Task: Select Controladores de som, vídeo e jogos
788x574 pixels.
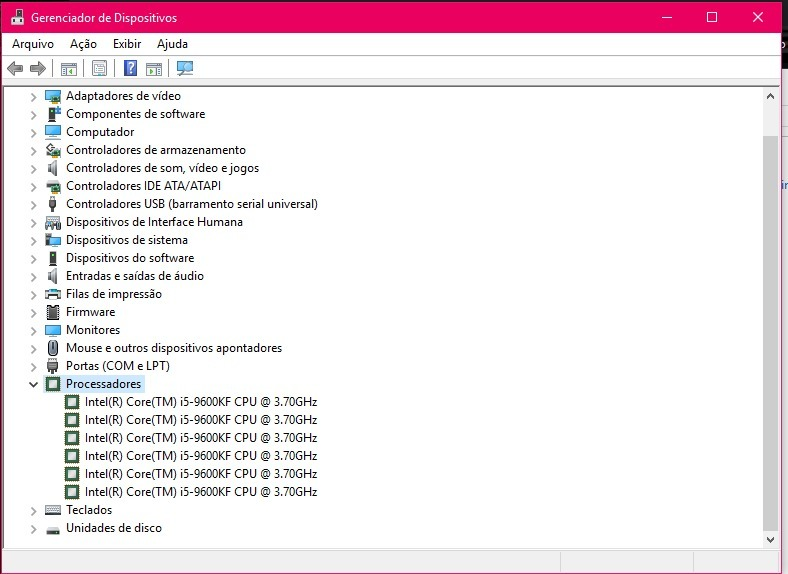Action: (162, 168)
